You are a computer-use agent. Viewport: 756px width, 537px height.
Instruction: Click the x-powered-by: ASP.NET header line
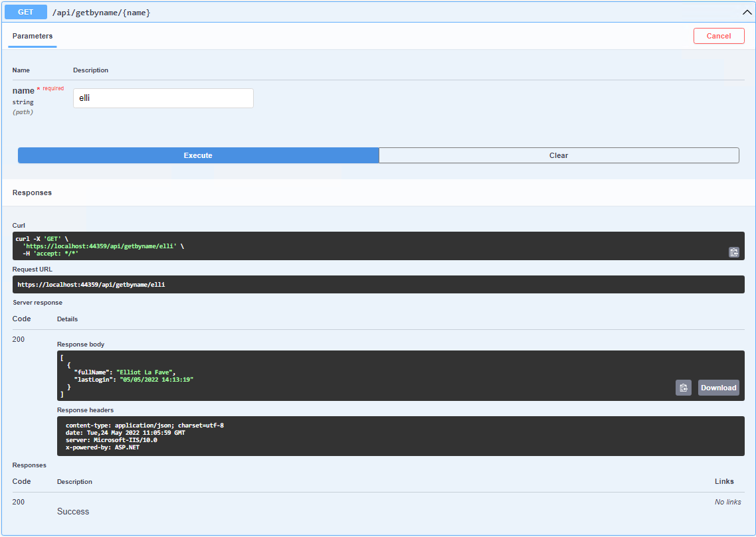(x=103, y=447)
